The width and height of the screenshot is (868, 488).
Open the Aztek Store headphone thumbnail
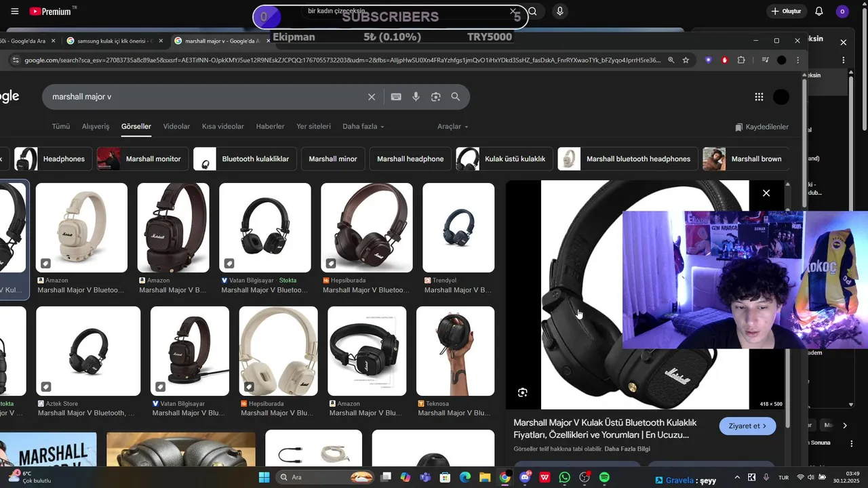88,351
